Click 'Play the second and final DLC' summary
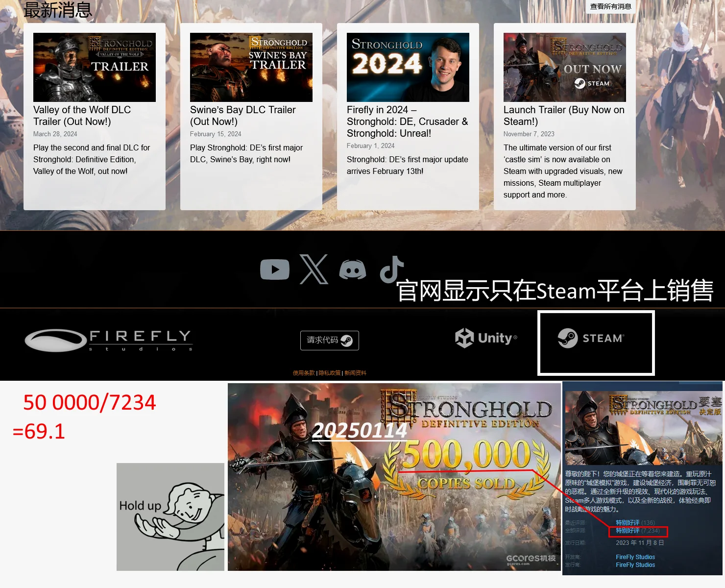The image size is (725, 588). pyautogui.click(x=92, y=159)
